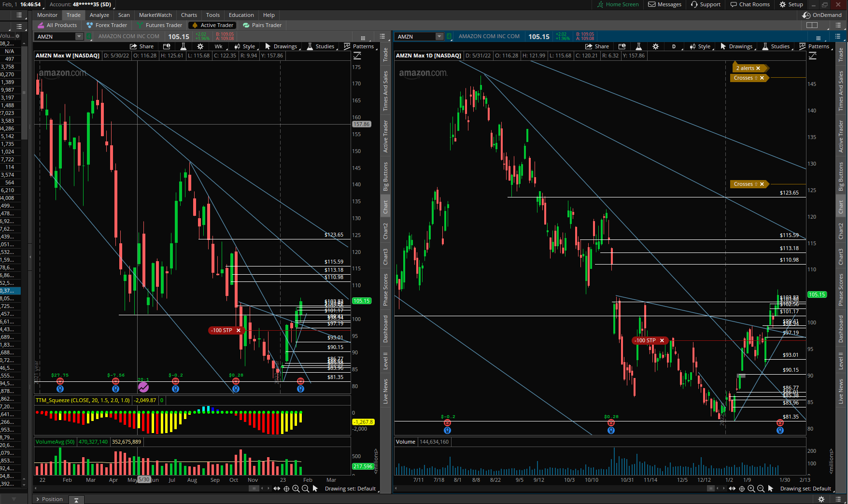848x504 pixels.
Task: Open the watchlist column gear icon
Action: [x=18, y=36]
